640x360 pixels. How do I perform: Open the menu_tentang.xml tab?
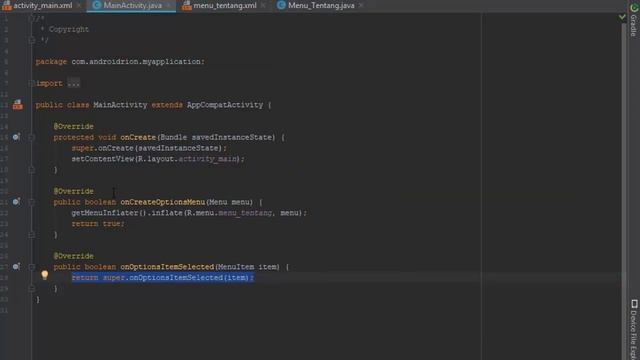[225, 5]
